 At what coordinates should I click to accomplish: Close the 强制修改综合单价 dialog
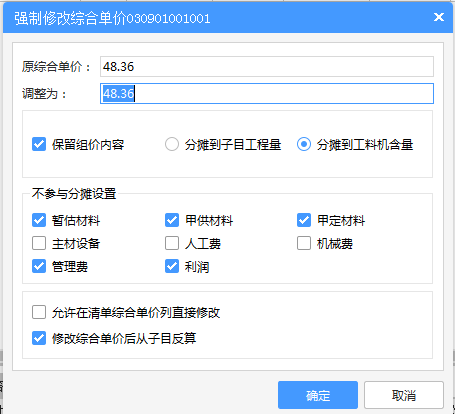pos(439,17)
